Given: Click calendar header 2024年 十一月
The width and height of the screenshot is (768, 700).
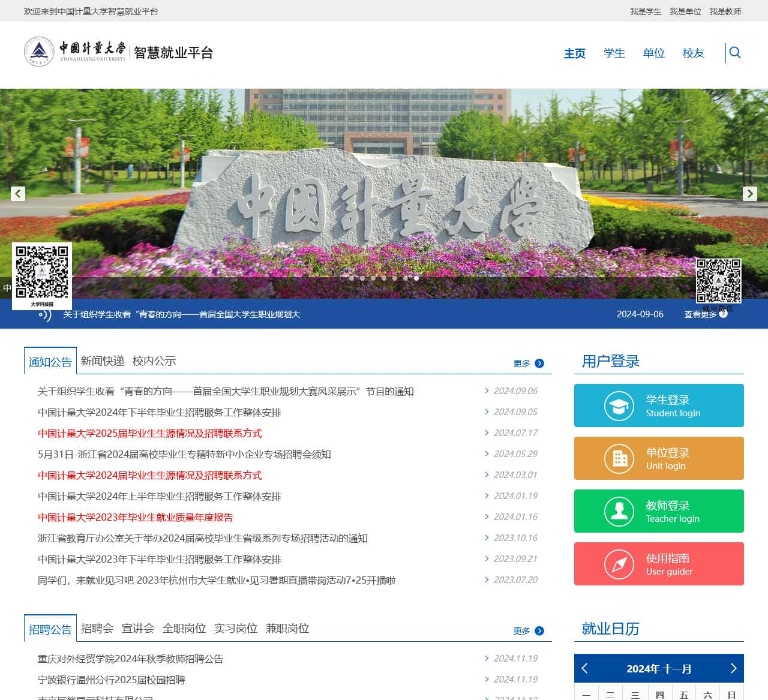Looking at the screenshot, I should click(659, 668).
